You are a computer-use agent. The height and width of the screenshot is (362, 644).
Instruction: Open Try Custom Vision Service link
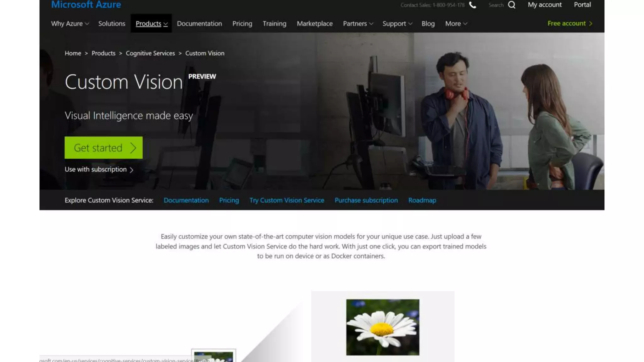[286, 200]
